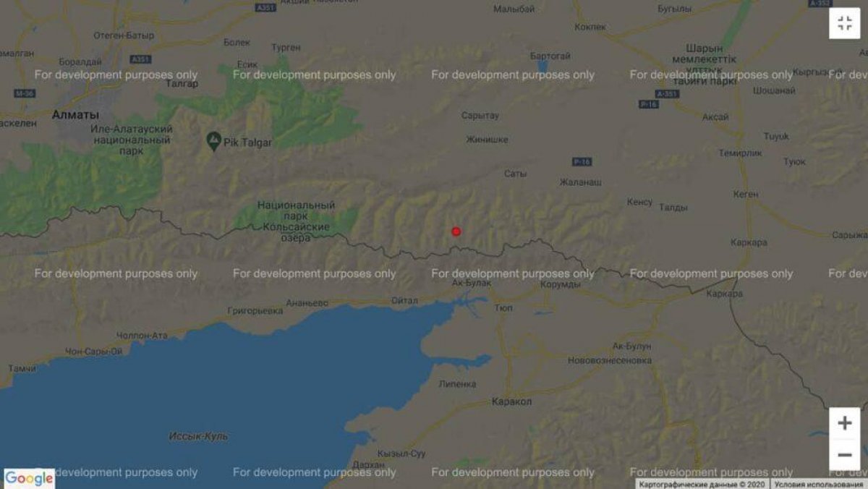This screenshot has height=489, width=868.
Task: Open the Google logo link
Action: 29,478
